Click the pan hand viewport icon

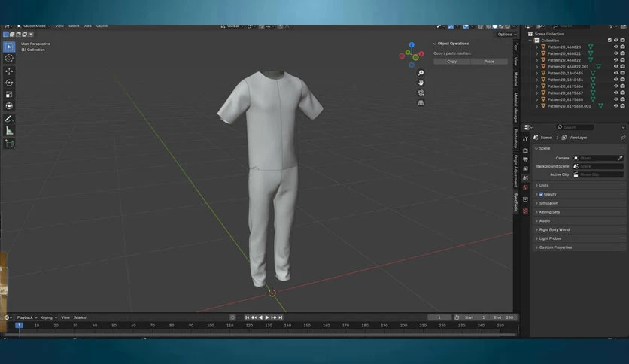pyautogui.click(x=421, y=83)
